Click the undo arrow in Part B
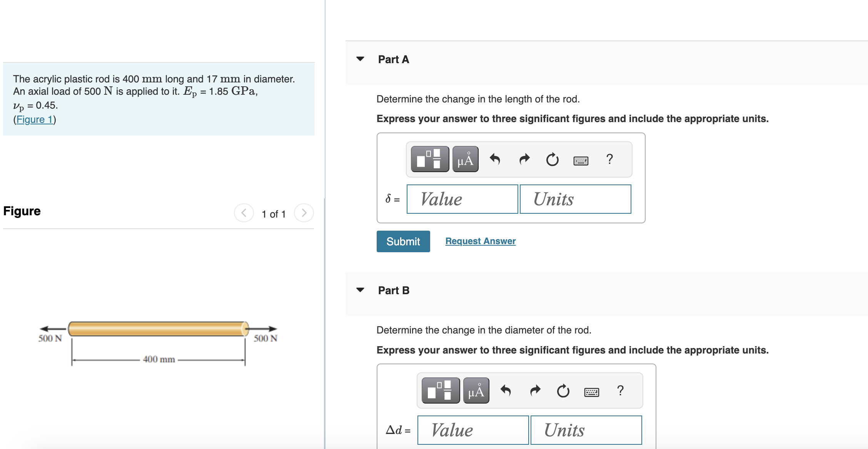 pyautogui.click(x=506, y=390)
